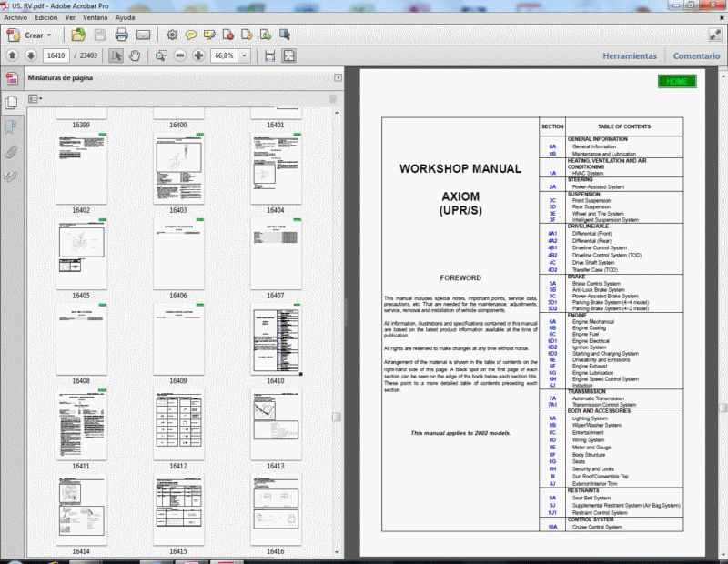Select thumbnail of page 16412
Viewport: 728px width, 564px height.
(x=178, y=424)
